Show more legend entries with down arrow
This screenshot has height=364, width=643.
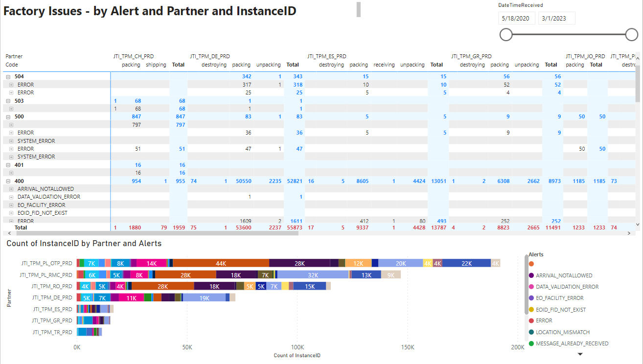(x=580, y=354)
